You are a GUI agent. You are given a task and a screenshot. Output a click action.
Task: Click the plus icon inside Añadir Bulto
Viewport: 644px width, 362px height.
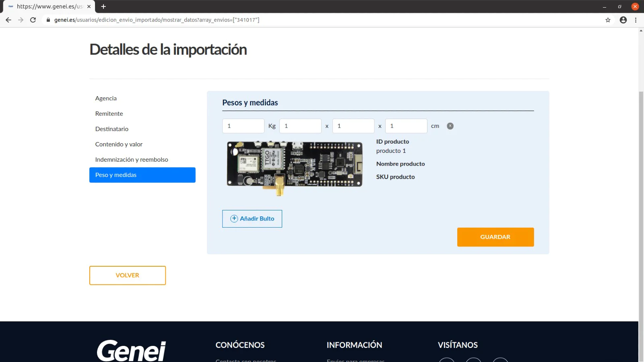coord(233,218)
